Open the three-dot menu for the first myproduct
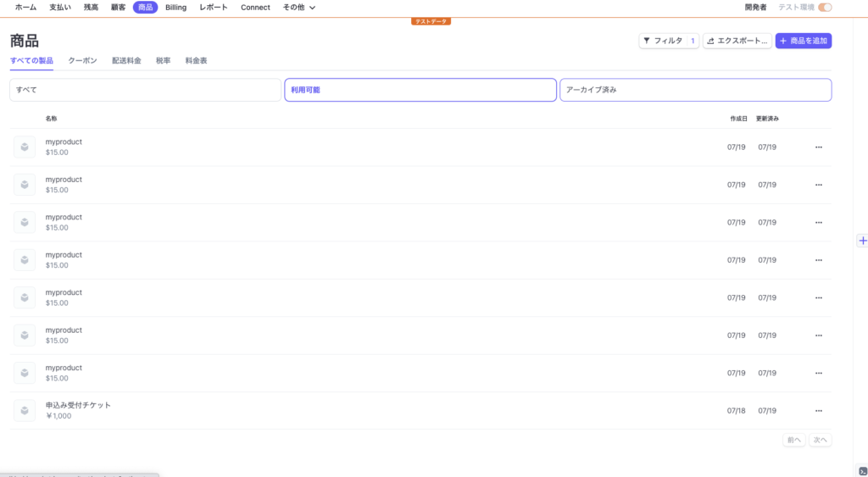 pyautogui.click(x=818, y=147)
